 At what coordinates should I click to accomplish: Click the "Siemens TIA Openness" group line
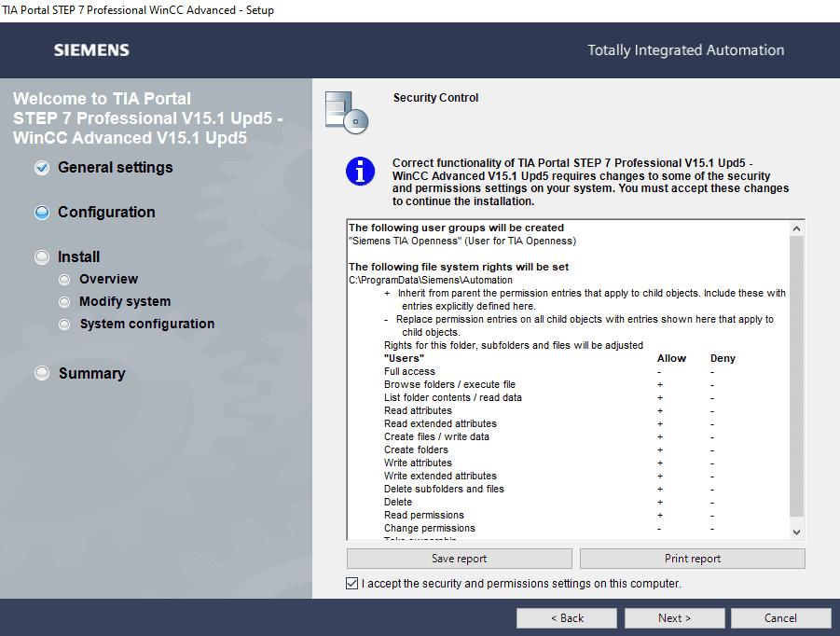(462, 242)
